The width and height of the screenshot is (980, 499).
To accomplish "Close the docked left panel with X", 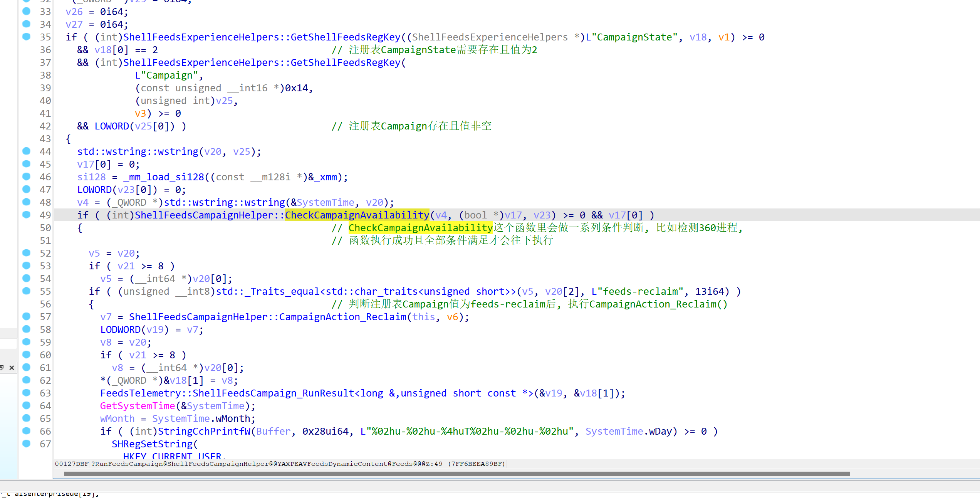I will (x=12, y=368).
